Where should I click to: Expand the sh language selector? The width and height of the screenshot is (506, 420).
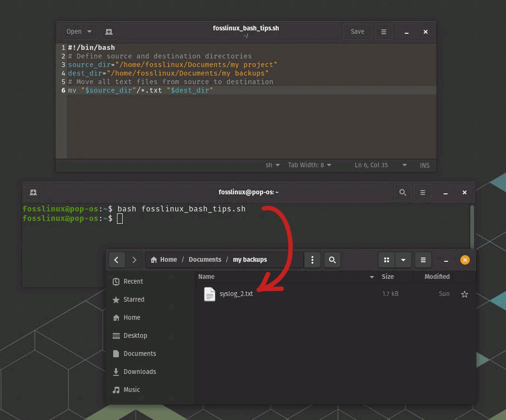[272, 165]
